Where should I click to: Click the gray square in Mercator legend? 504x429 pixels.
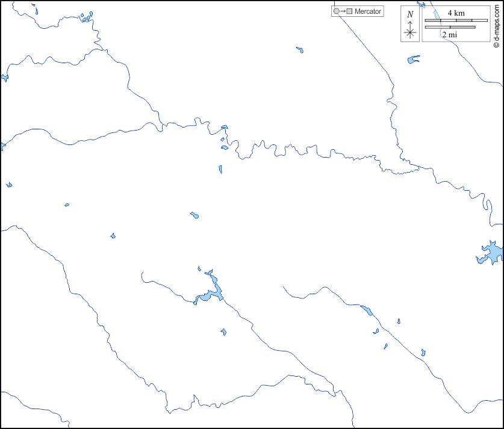(x=349, y=11)
